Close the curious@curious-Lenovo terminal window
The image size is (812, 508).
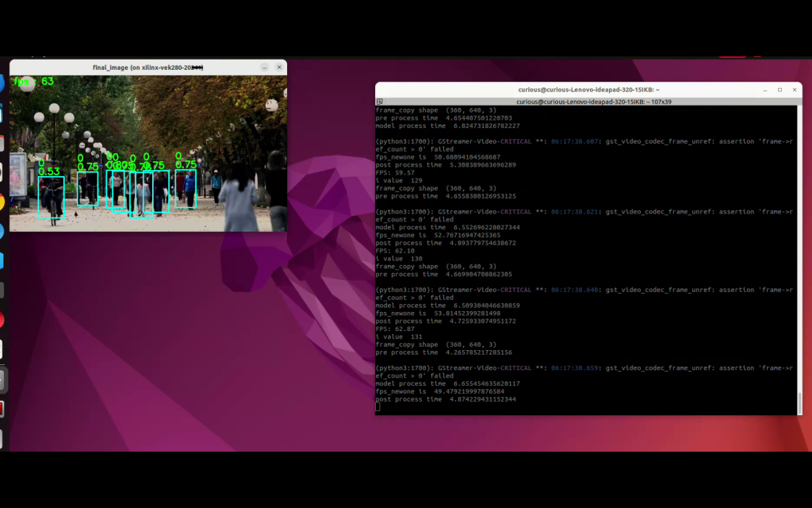(x=795, y=90)
